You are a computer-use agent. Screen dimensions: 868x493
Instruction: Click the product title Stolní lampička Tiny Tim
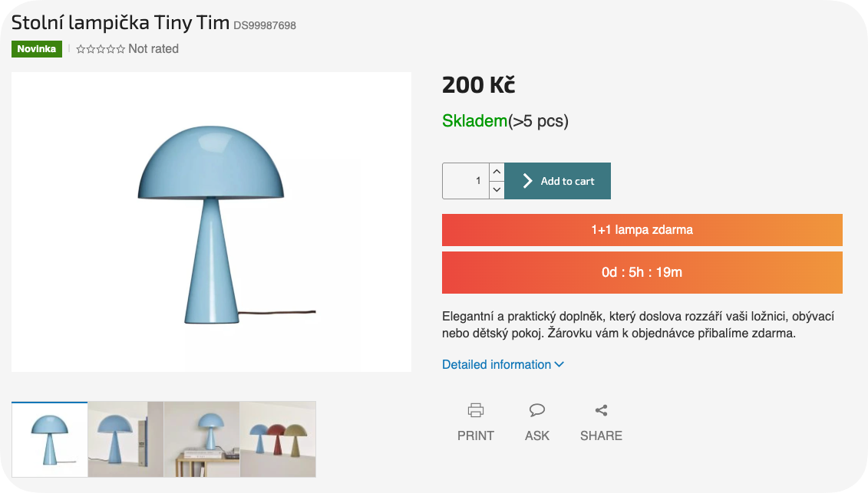click(x=120, y=23)
